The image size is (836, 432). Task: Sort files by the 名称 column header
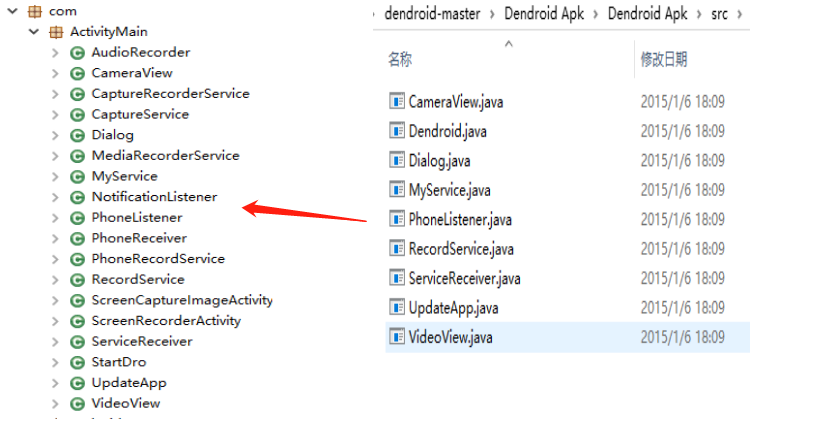(x=400, y=60)
